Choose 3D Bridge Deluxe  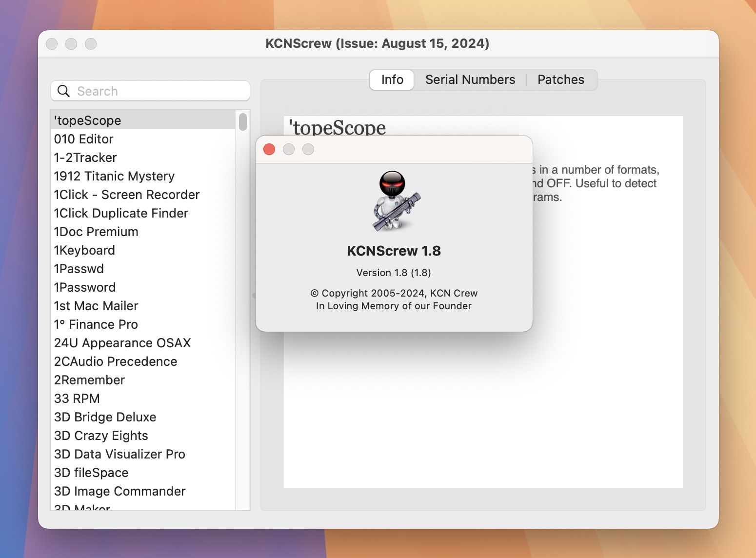click(x=143, y=417)
